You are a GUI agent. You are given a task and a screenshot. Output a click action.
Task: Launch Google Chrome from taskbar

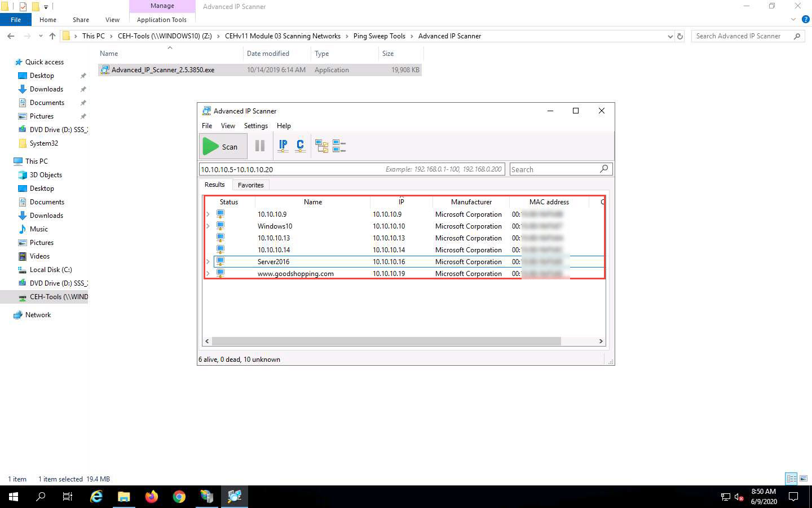coord(179,497)
